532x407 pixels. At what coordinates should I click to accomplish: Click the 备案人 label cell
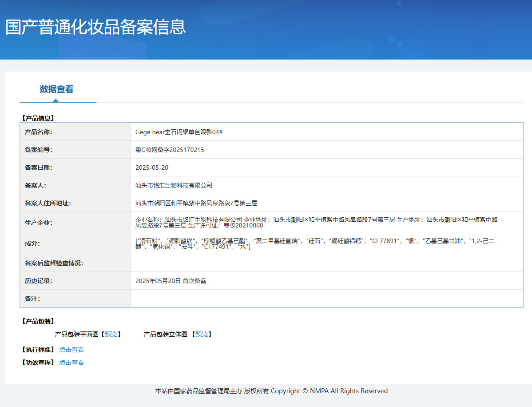75,185
